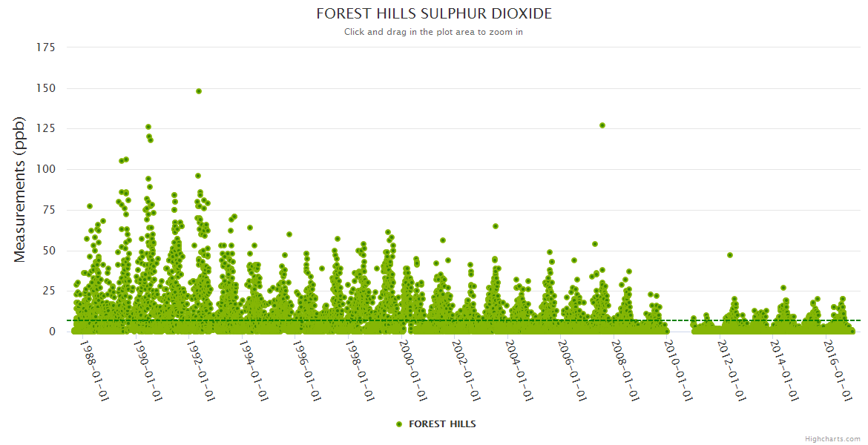This screenshot has height=445, width=868.
Task: Click the 2012 outlier point near 47 ppb
Action: point(730,255)
